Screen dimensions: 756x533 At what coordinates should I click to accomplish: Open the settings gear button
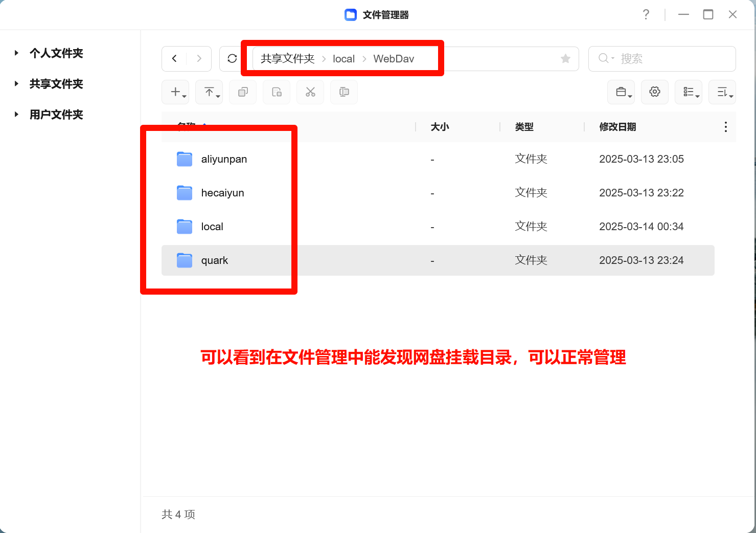click(655, 92)
